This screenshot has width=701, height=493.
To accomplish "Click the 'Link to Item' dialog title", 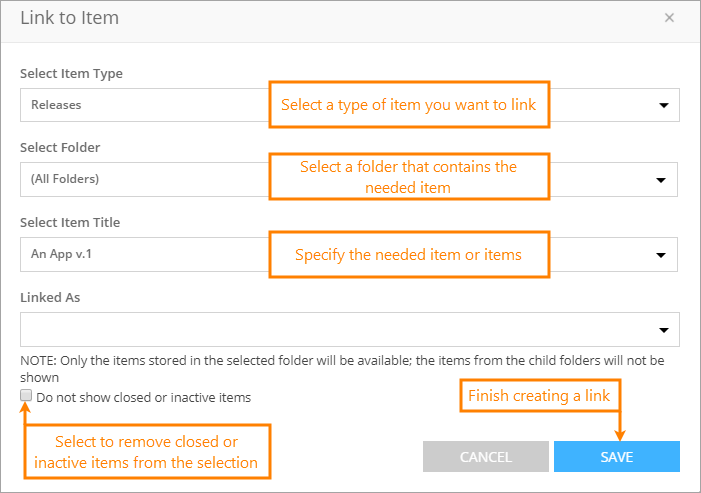I will click(x=72, y=18).
